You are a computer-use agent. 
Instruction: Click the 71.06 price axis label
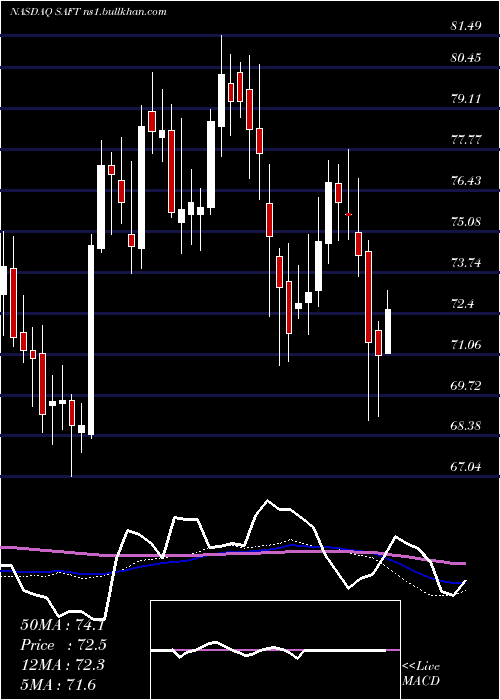pos(467,344)
